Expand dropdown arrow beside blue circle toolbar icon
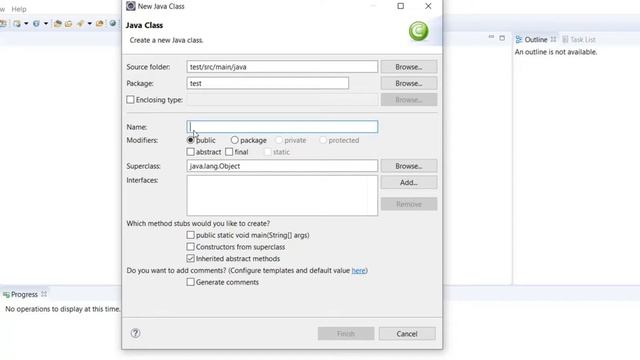Screen dimensions: 640x360 coord(46,24)
